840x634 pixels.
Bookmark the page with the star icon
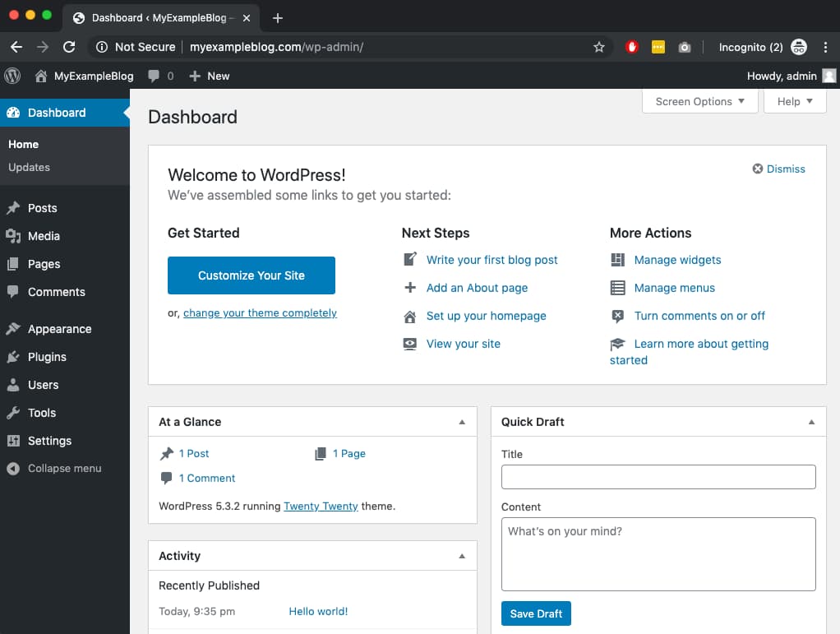pos(599,47)
